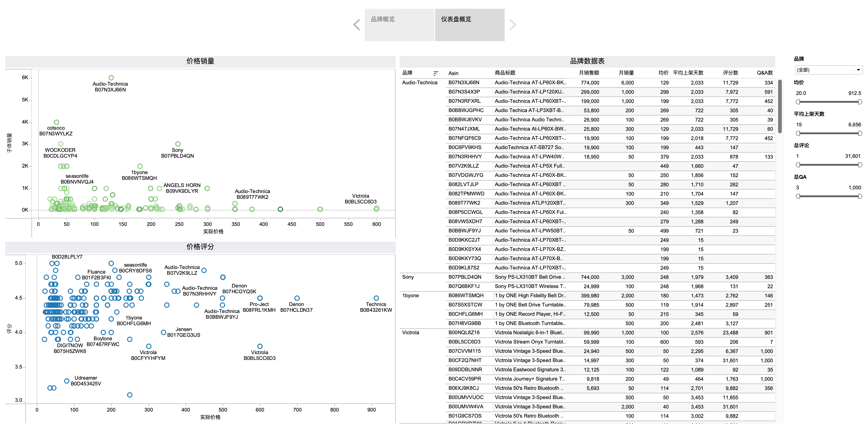Click the 价格评分 chart title
The height and width of the screenshot is (431, 868).
200,247
